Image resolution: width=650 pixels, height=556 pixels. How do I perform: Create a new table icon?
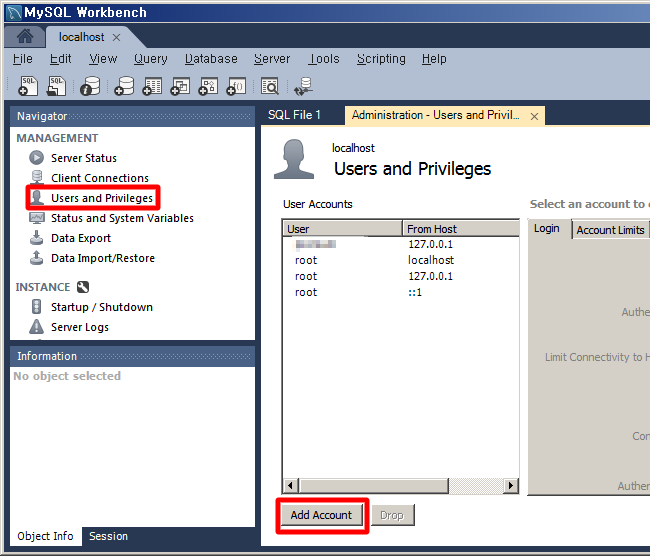152,86
